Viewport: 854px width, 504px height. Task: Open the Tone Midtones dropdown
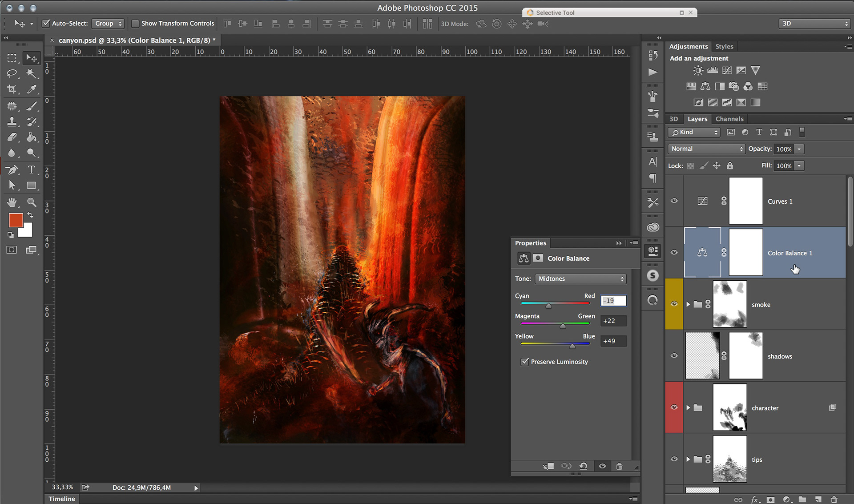(x=580, y=279)
